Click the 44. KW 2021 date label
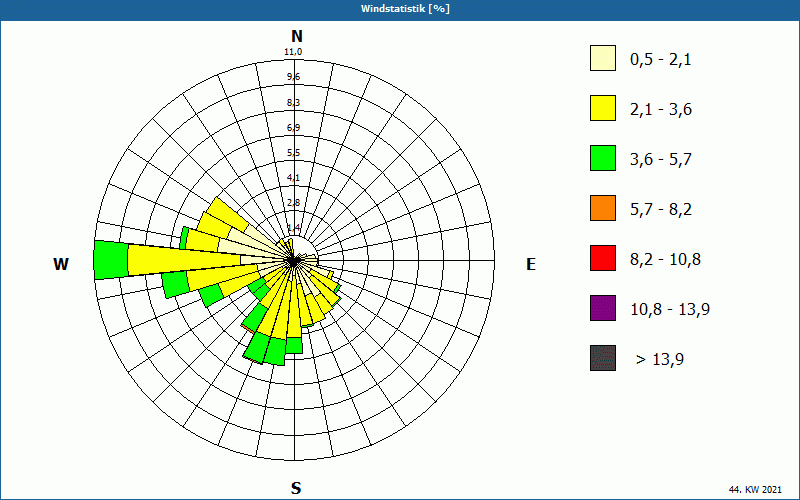Image resolution: width=800 pixels, height=500 pixels. pos(755,489)
